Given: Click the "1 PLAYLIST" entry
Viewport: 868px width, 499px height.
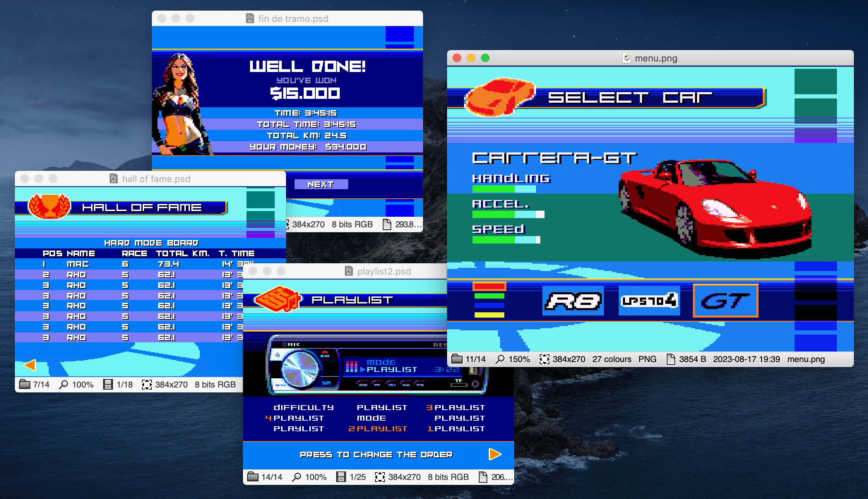Looking at the screenshot, I should (x=456, y=428).
